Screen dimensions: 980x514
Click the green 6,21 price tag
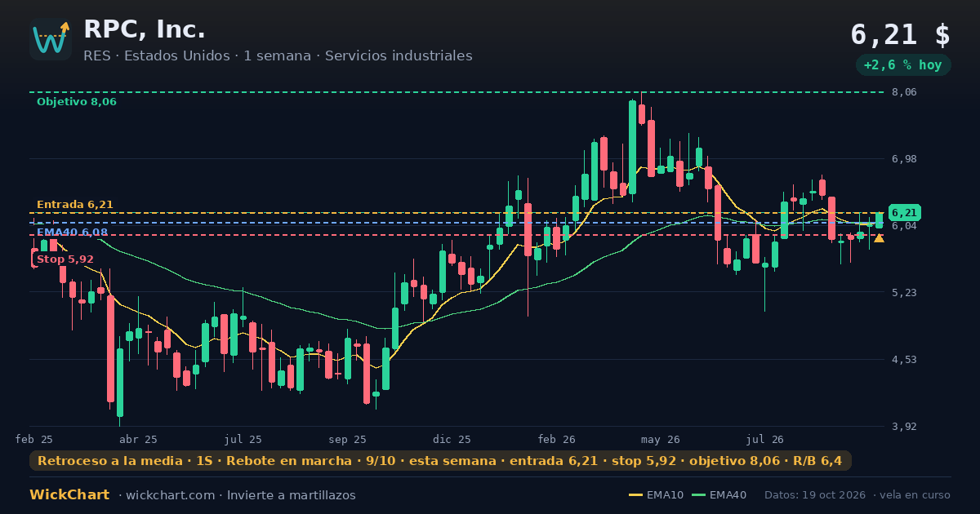tap(905, 213)
